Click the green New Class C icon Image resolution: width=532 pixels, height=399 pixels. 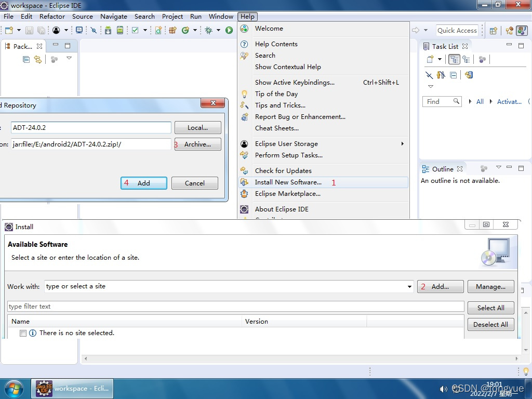(185, 30)
